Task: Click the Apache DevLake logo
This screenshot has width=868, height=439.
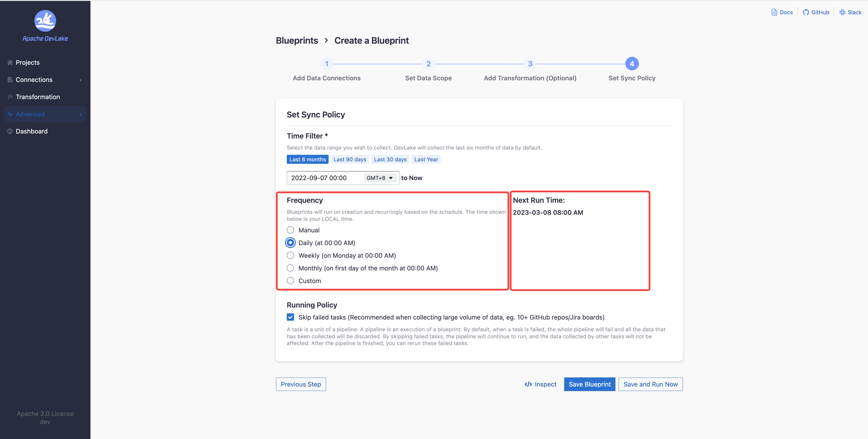Action: click(45, 21)
